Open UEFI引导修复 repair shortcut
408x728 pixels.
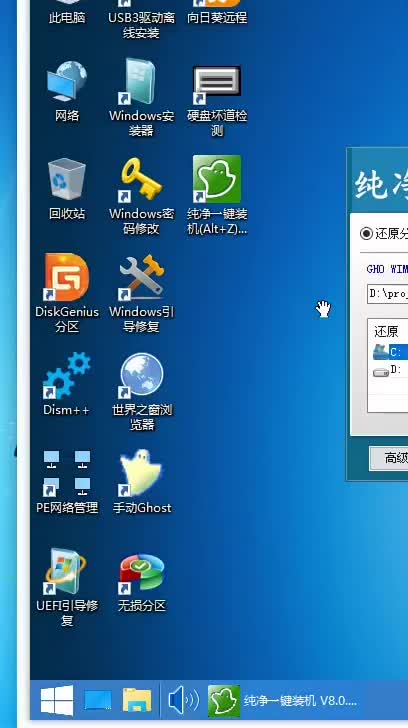click(67, 587)
